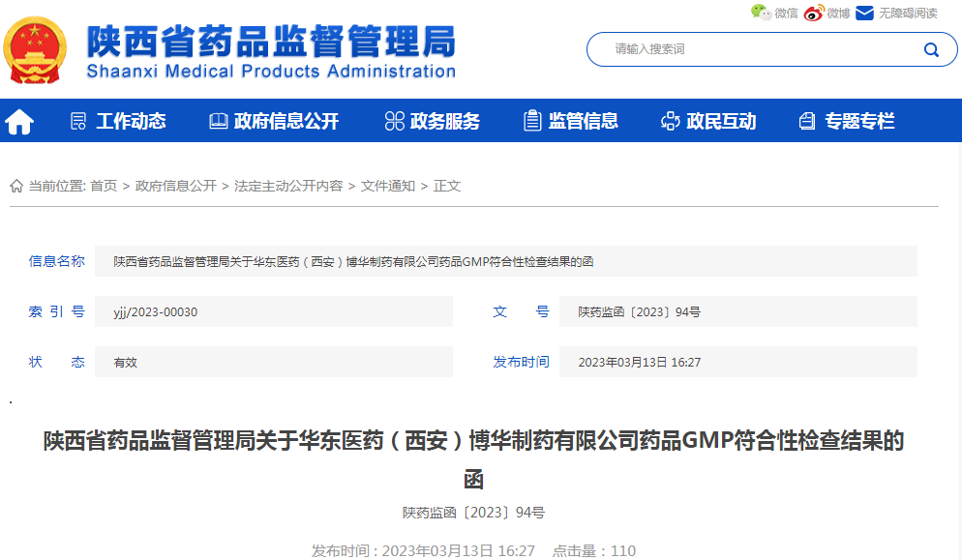Open the Weibo icon link
This screenshot has height=560, width=962.
814,13
